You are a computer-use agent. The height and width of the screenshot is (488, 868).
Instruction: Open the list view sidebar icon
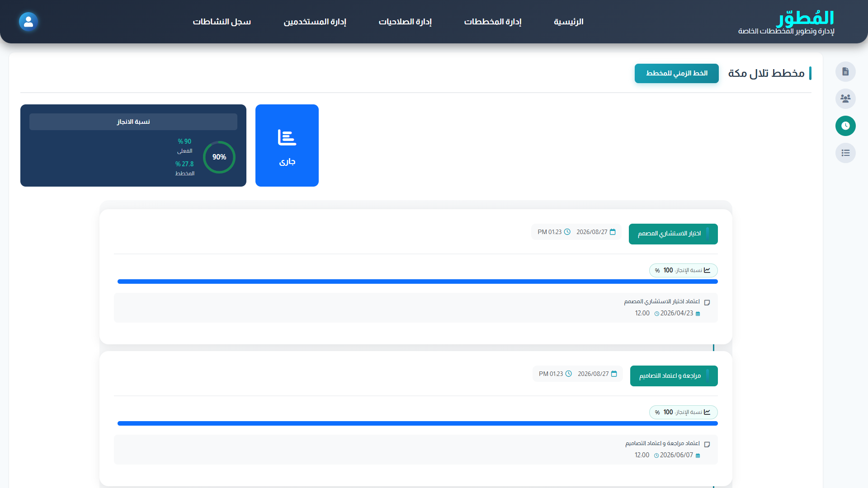click(x=845, y=153)
